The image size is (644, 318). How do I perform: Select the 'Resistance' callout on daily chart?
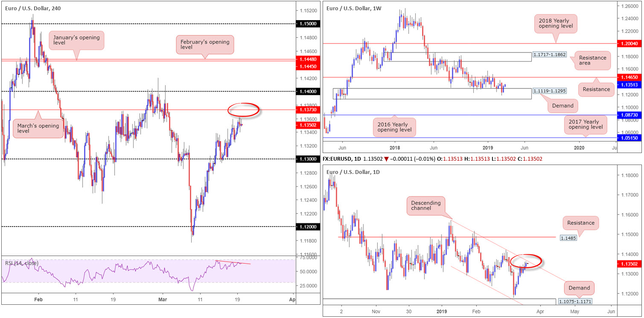(581, 223)
